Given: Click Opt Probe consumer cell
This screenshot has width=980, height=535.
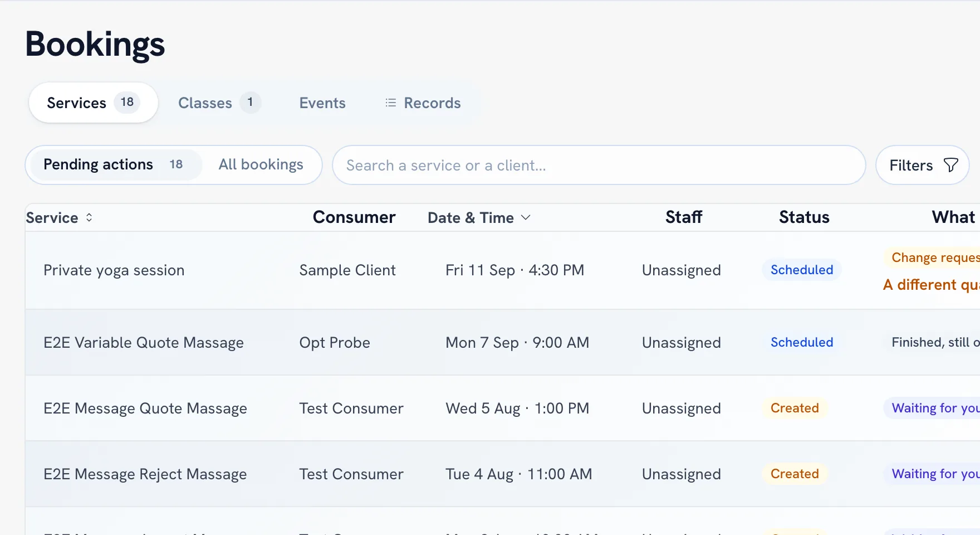Looking at the screenshot, I should click(335, 342).
